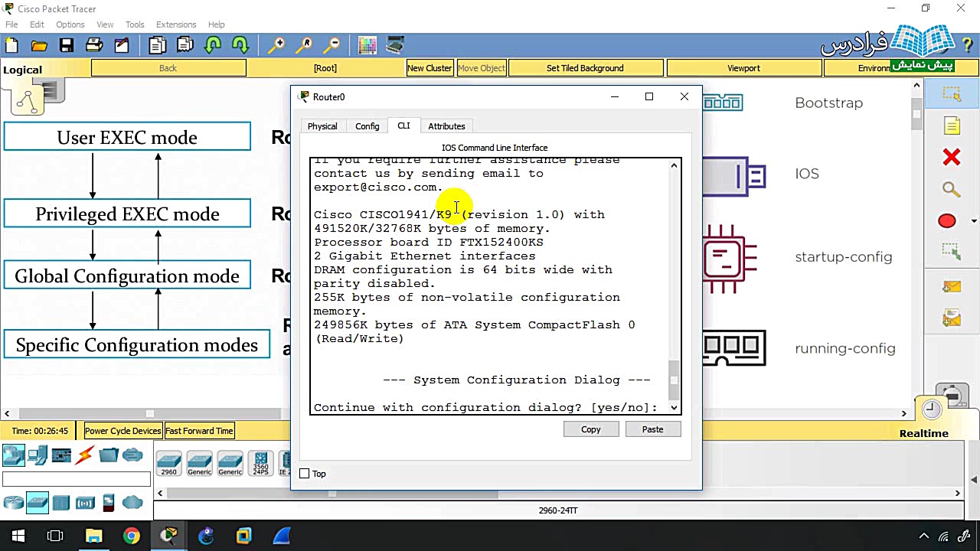980x551 pixels.
Task: Open the drawing palette
Action: click(x=367, y=46)
